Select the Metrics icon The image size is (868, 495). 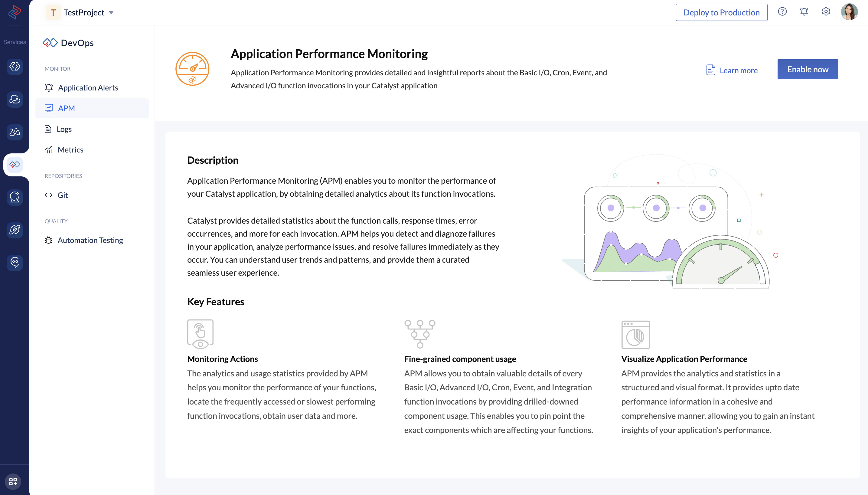[49, 149]
